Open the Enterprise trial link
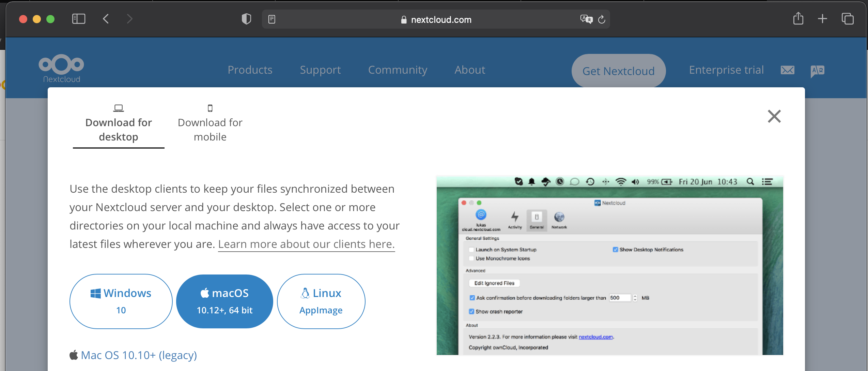 (x=726, y=70)
